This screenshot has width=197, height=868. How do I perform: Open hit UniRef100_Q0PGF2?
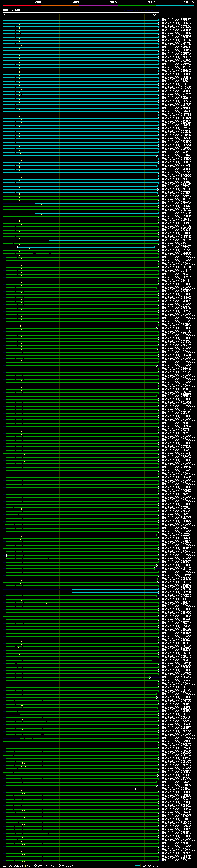(177, 23)
